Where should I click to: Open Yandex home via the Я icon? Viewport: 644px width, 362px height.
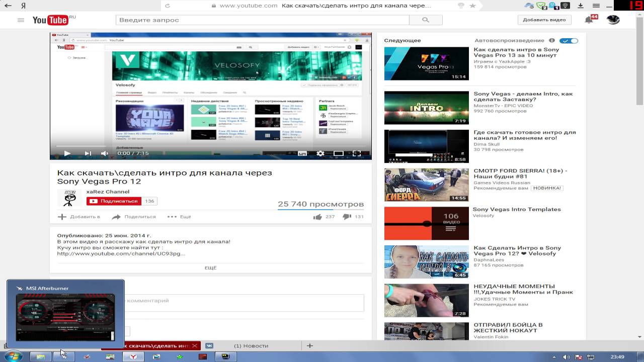click(x=24, y=6)
